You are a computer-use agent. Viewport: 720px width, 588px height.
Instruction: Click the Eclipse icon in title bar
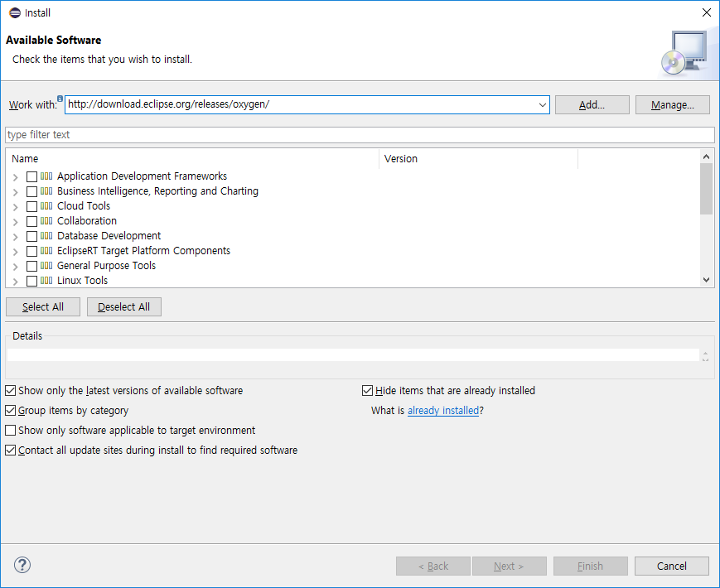coord(15,13)
